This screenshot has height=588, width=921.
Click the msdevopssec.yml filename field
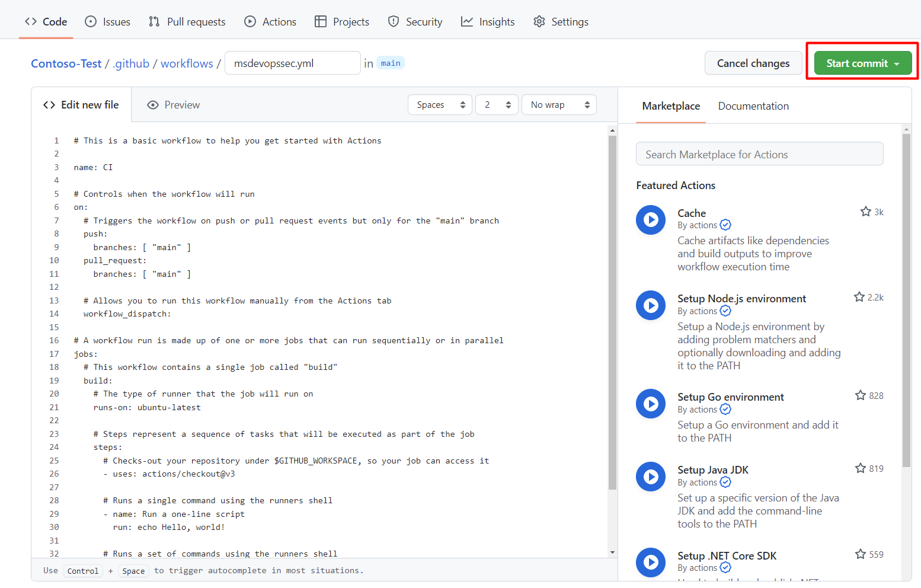(292, 62)
